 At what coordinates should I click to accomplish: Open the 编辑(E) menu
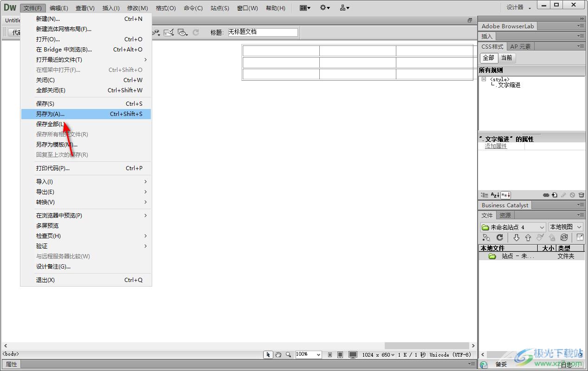[58, 8]
